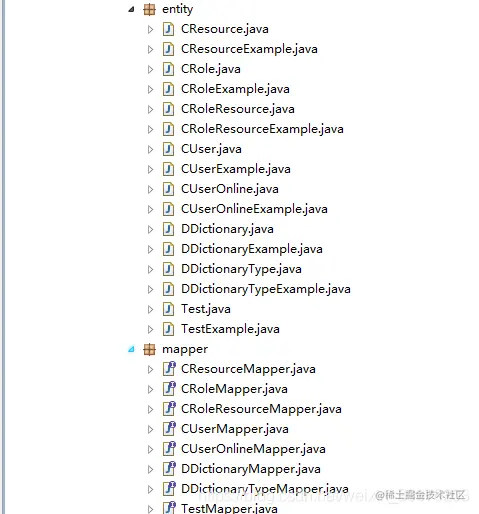
Task: Select the CUserMapper.java file name
Action: point(235,429)
